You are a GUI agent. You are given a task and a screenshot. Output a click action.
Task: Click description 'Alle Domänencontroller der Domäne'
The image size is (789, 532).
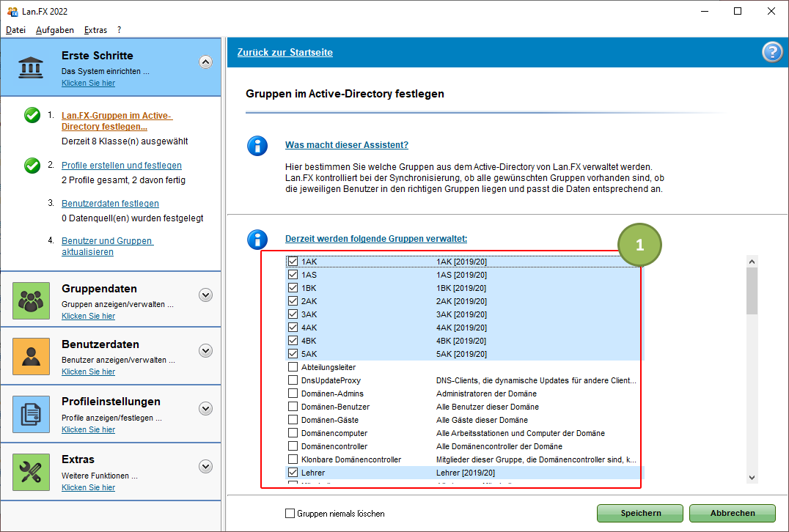point(499,446)
